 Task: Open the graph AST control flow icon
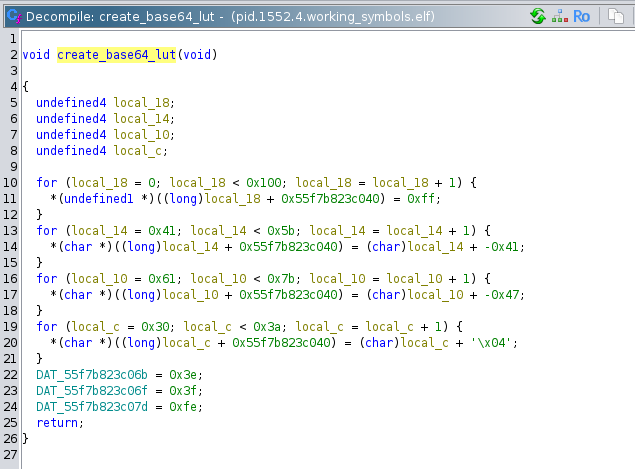[x=560, y=17]
